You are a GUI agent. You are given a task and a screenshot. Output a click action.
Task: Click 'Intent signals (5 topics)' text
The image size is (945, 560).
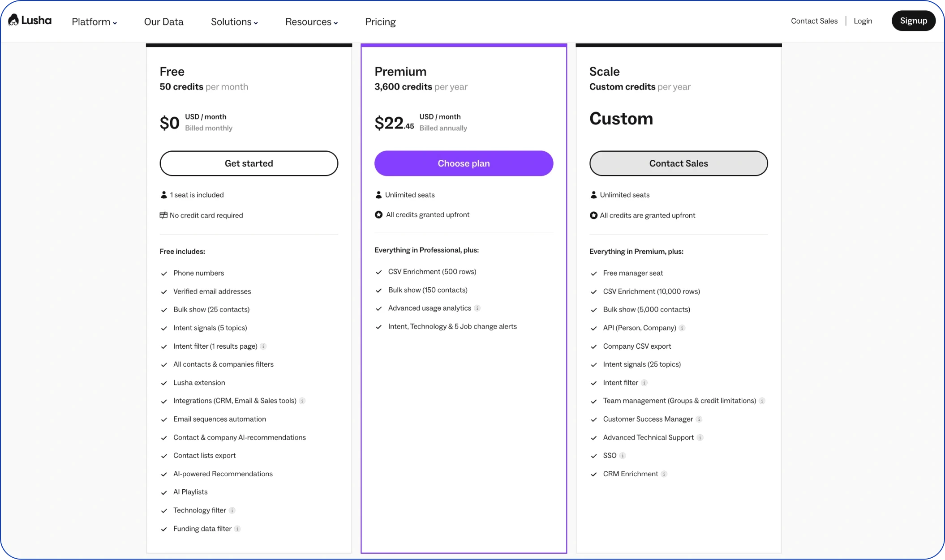pyautogui.click(x=210, y=328)
